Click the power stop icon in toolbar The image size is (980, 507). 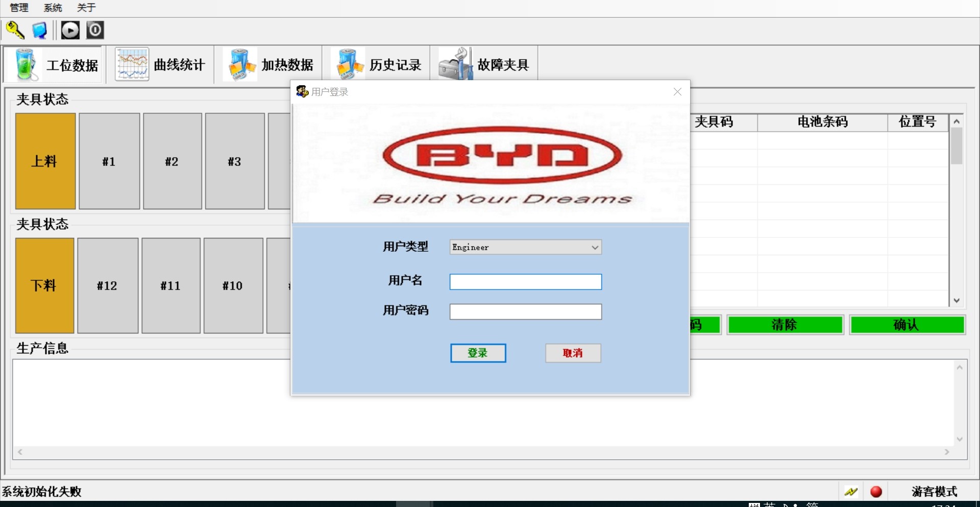coord(95,30)
